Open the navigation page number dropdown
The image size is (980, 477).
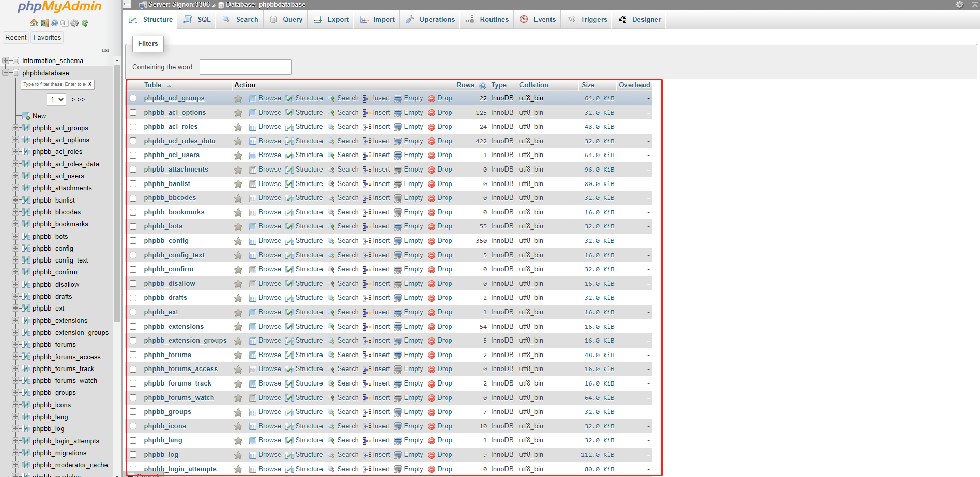[x=56, y=99]
